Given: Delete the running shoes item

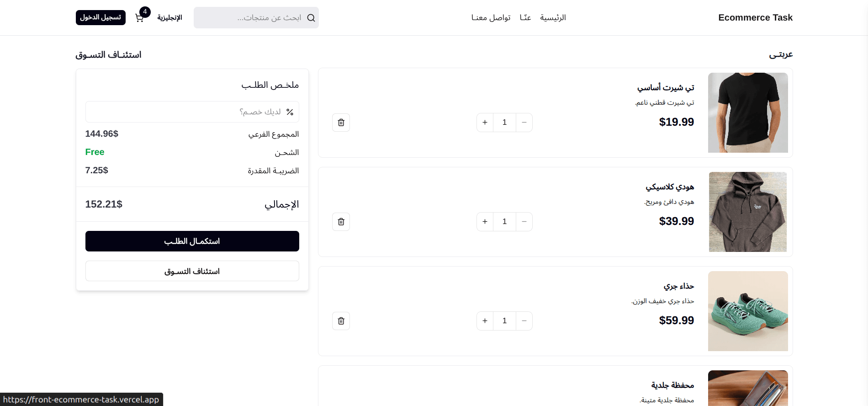Looking at the screenshot, I should point(341,321).
